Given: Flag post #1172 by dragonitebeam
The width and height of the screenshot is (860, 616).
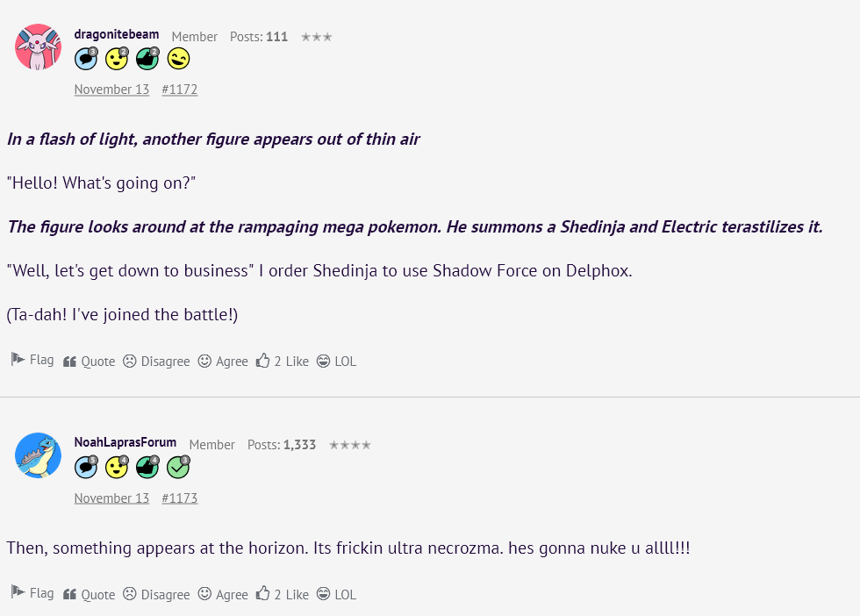Looking at the screenshot, I should coord(32,360).
